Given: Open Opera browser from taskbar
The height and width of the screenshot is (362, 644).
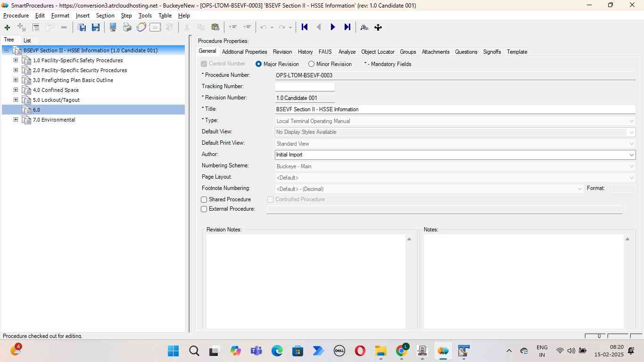Looking at the screenshot, I should [x=360, y=351].
